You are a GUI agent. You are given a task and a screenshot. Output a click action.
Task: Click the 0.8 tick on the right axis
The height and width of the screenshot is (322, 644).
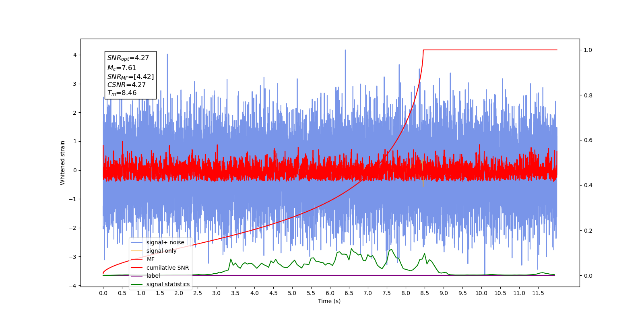(x=588, y=95)
